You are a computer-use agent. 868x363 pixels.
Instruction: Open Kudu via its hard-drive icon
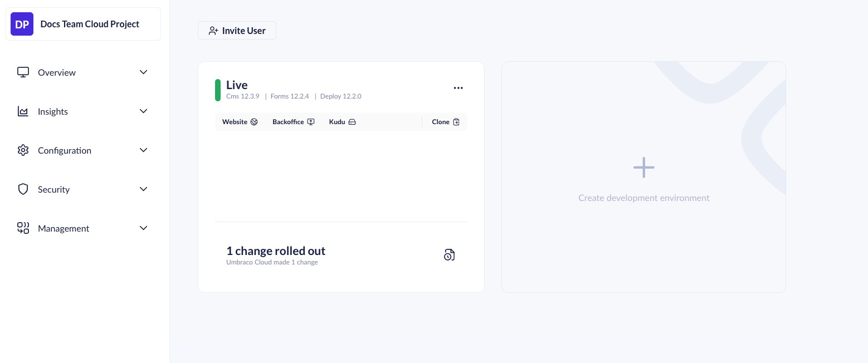(x=352, y=122)
